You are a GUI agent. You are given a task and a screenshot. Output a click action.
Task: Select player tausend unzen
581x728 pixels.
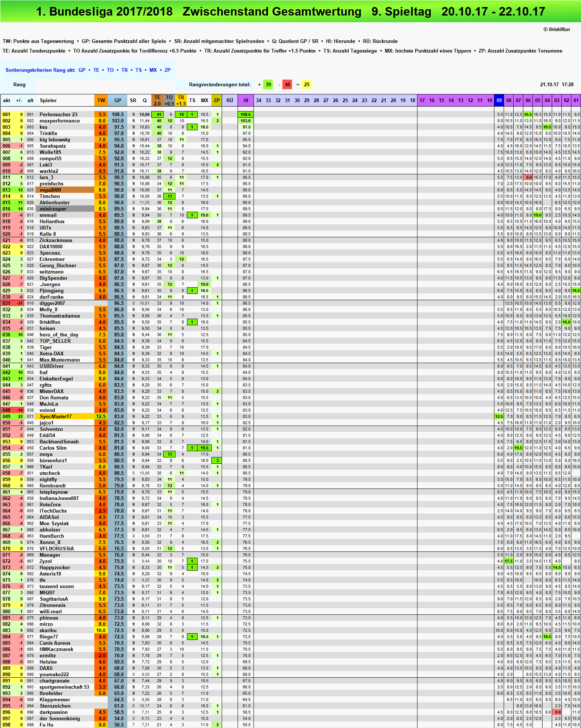(x=57, y=586)
